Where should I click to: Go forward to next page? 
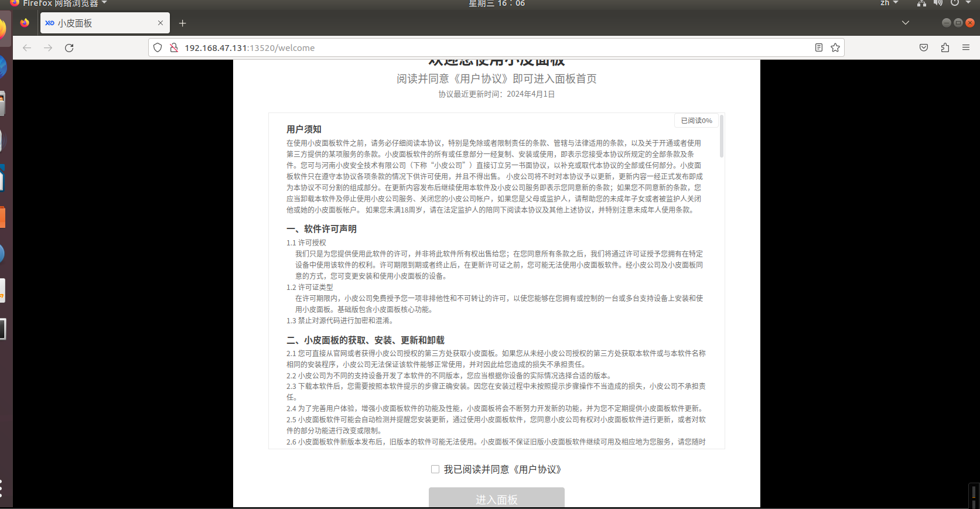(48, 48)
